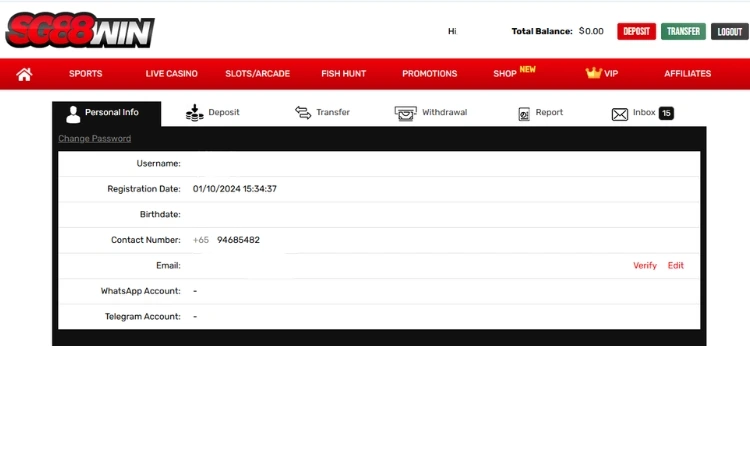Open the Shop page marked NEW
Image resolution: width=750 pixels, height=450 pixels.
point(505,74)
